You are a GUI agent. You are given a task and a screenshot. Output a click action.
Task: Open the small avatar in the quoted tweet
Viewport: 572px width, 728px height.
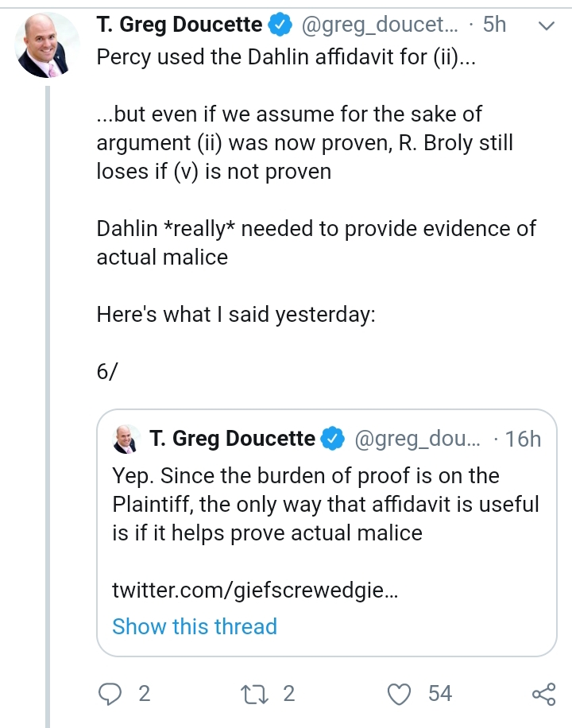tap(126, 439)
